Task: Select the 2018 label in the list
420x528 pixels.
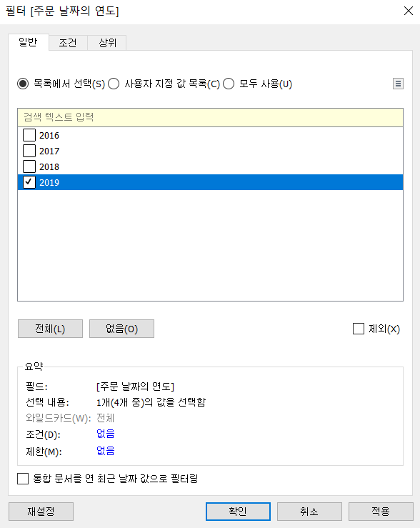Action: pyautogui.click(x=49, y=166)
